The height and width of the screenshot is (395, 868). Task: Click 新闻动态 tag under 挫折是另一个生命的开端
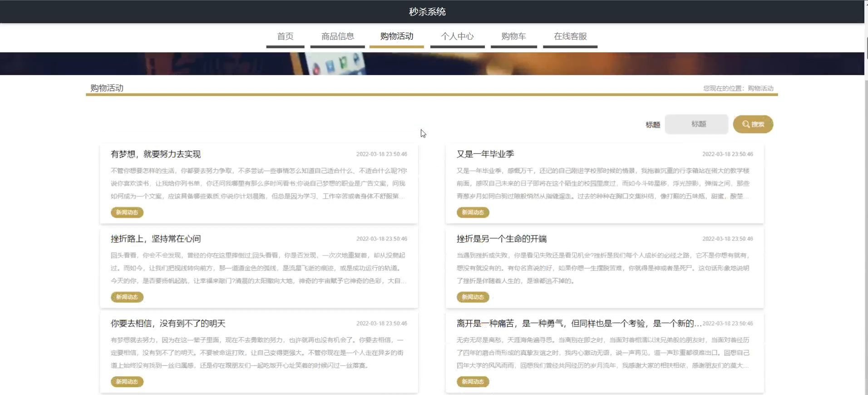point(473,297)
